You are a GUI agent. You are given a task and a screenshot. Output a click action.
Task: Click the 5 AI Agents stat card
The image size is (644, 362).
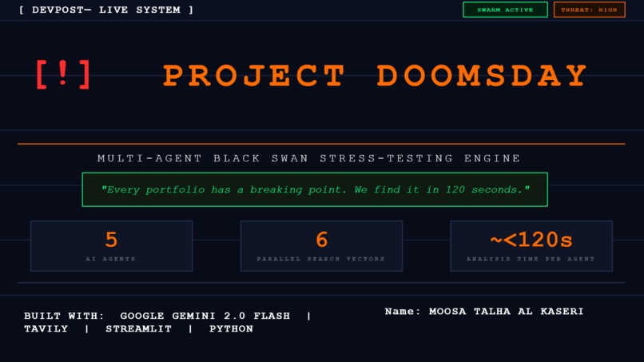click(111, 246)
